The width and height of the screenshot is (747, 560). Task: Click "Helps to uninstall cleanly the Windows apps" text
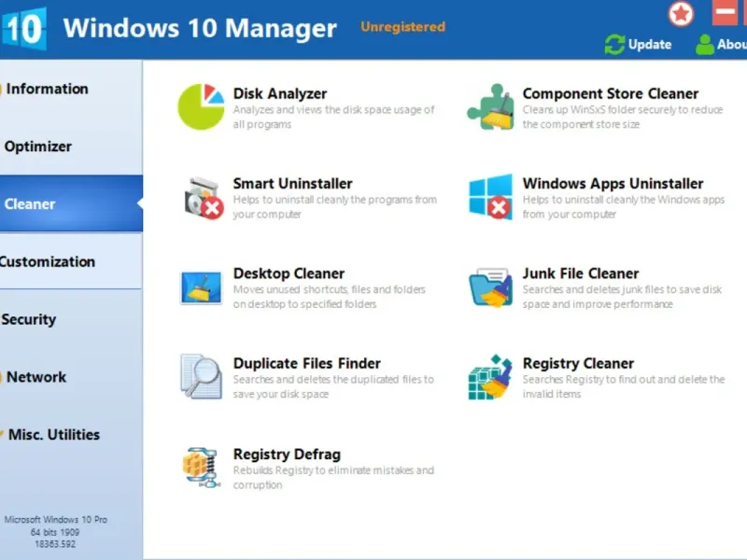tap(623, 206)
